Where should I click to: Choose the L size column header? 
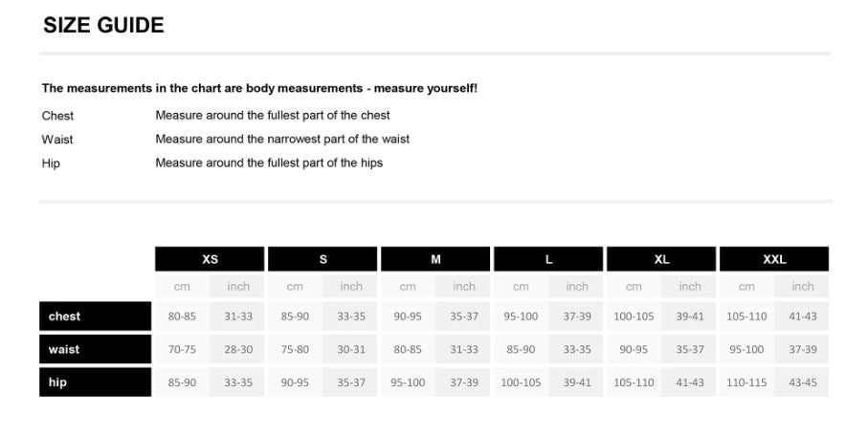tap(548, 259)
